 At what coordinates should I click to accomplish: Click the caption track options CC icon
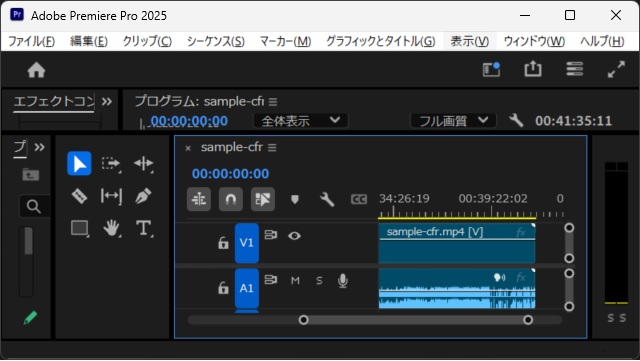coord(359,199)
